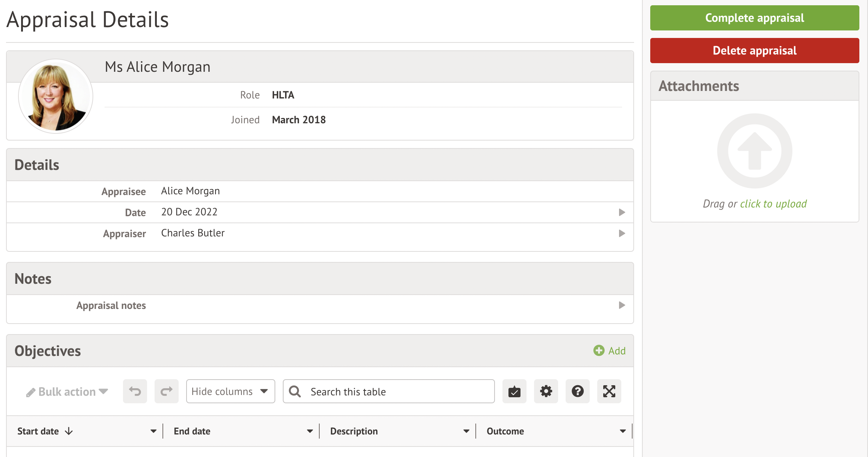Open the Hide columns dropdown
868x457 pixels.
(x=230, y=391)
